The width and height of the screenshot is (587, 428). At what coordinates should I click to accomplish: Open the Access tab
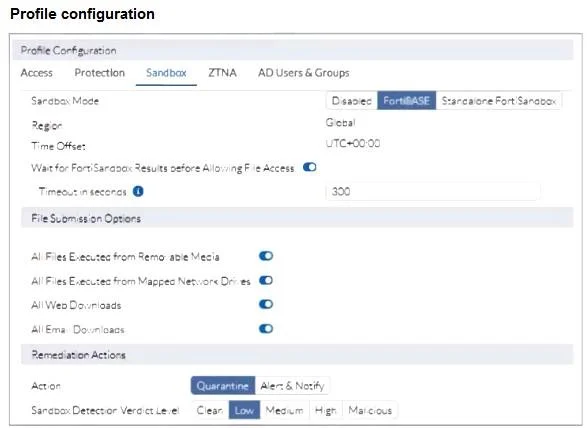(x=37, y=73)
